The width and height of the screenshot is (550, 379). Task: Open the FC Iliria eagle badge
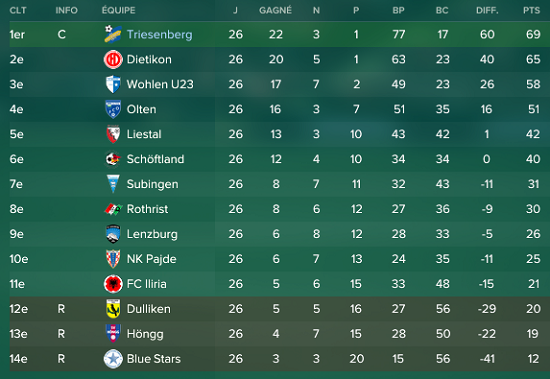tap(113, 284)
